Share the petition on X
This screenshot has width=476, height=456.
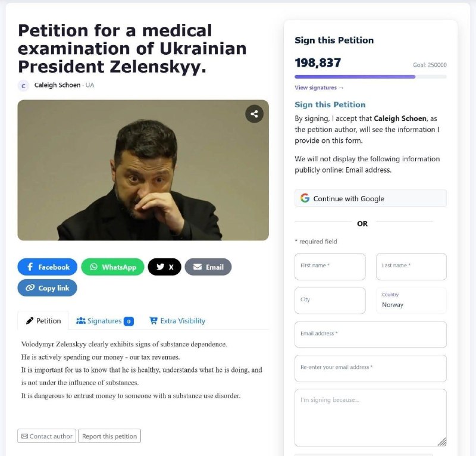tap(165, 267)
